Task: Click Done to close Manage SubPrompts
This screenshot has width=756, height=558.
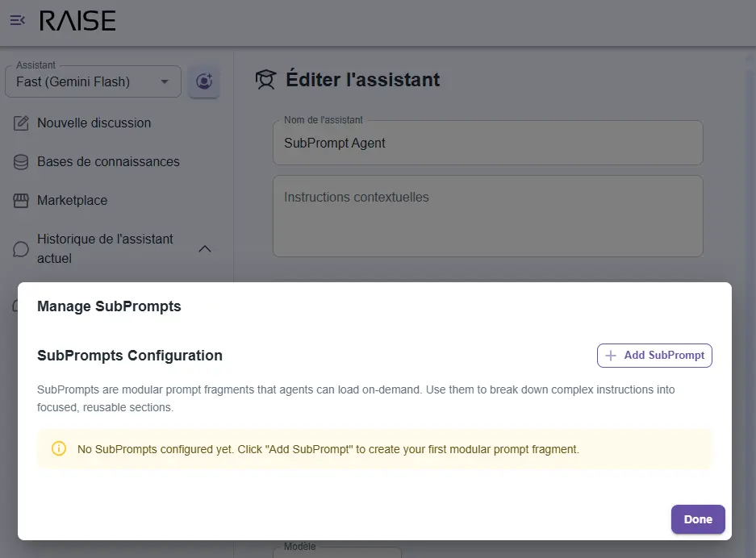Action: pyautogui.click(x=697, y=519)
